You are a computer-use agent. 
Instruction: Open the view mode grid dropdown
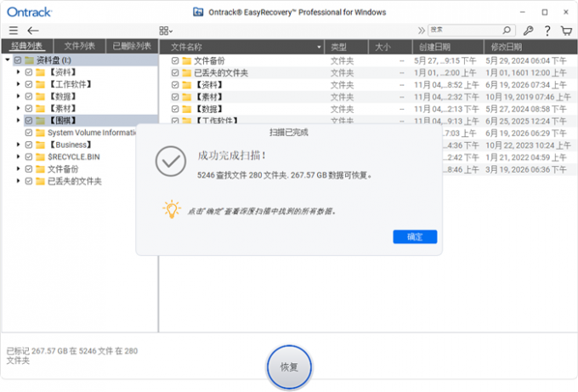point(166,31)
